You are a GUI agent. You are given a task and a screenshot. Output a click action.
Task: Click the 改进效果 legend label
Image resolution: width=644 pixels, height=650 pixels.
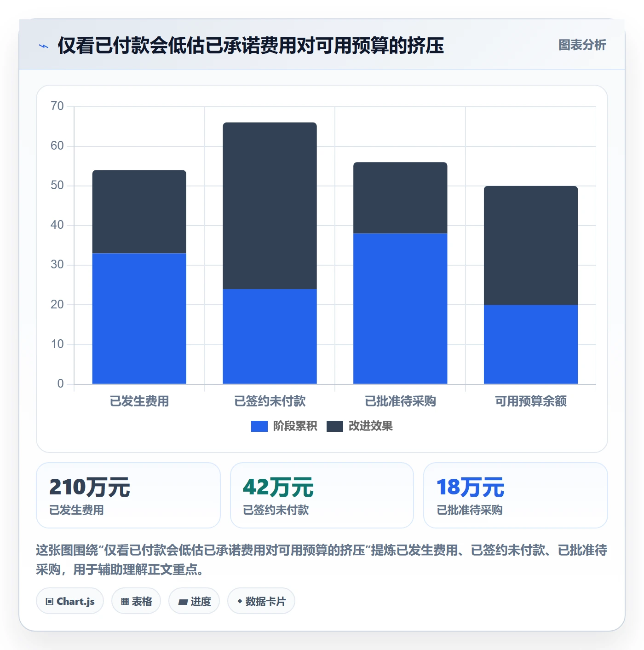click(x=370, y=426)
